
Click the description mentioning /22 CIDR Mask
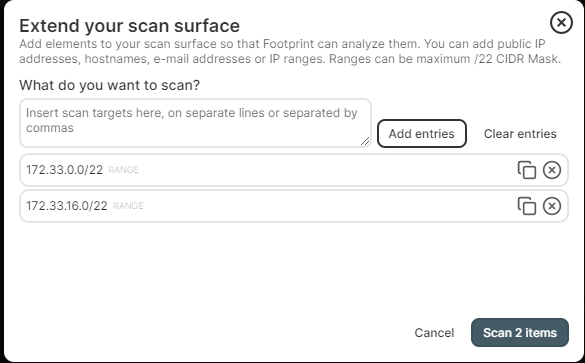click(290, 51)
